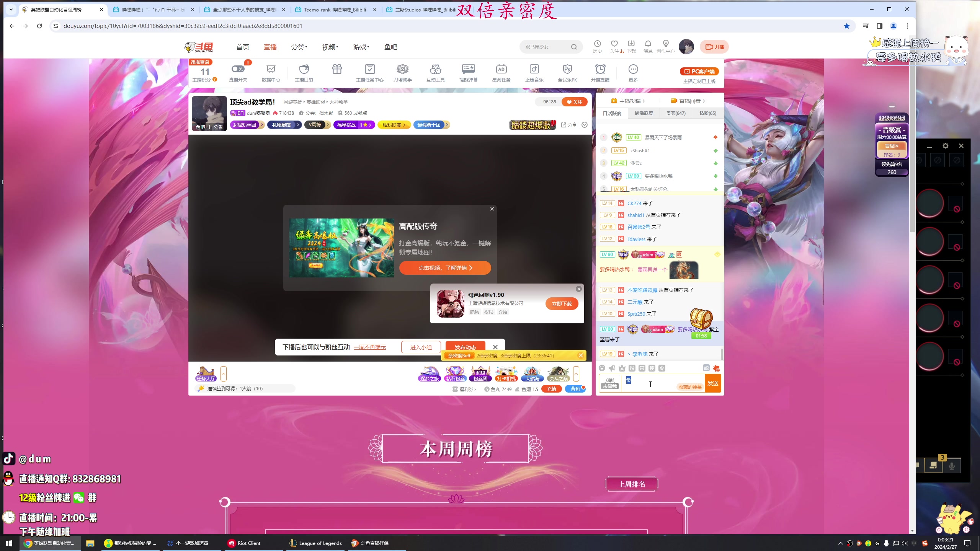Show hidden system tray icons chevron
980x551 pixels.
coord(840,543)
